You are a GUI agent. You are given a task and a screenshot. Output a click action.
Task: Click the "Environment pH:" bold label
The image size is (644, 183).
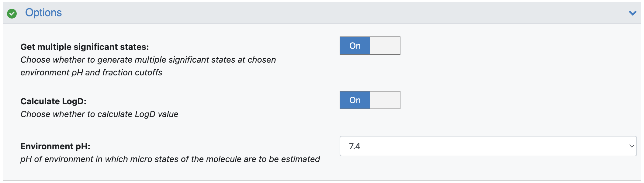[55, 146]
